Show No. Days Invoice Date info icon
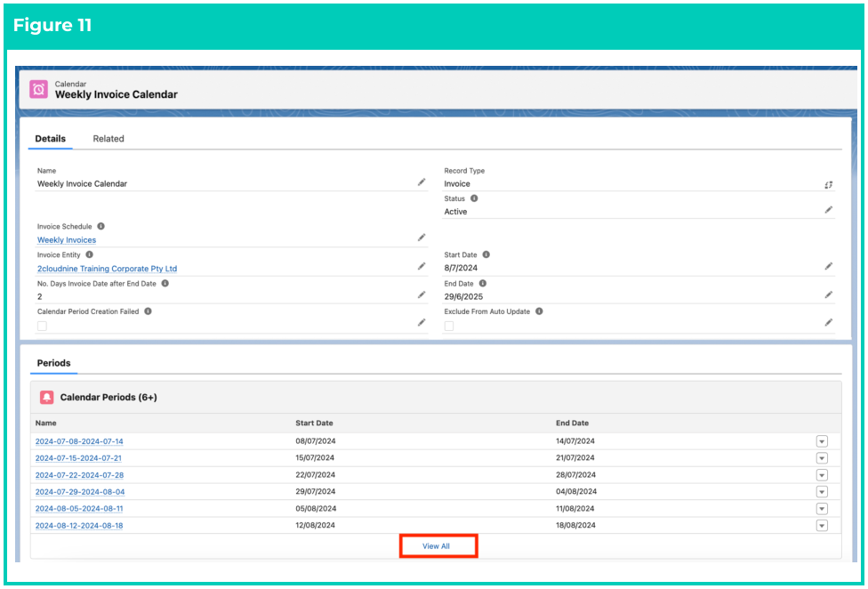868x589 pixels. click(165, 283)
